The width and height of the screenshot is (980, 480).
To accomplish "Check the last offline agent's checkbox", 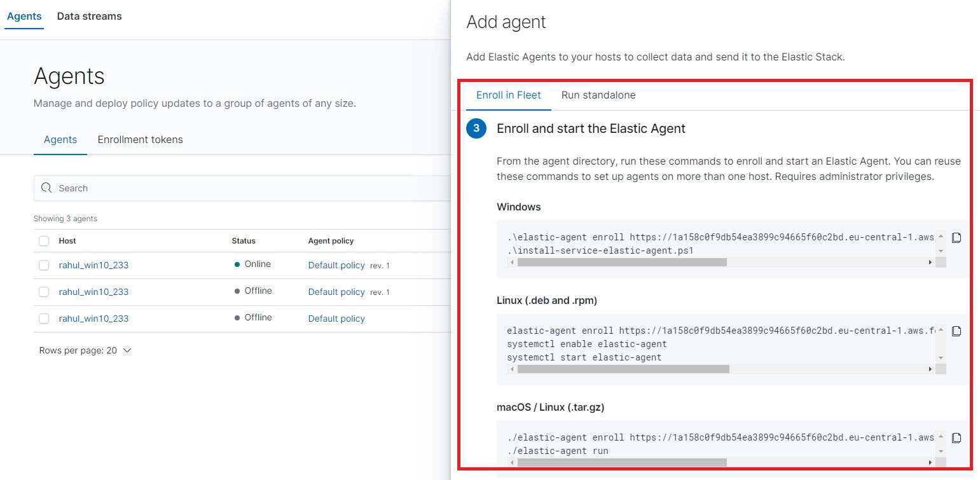I will (x=43, y=318).
